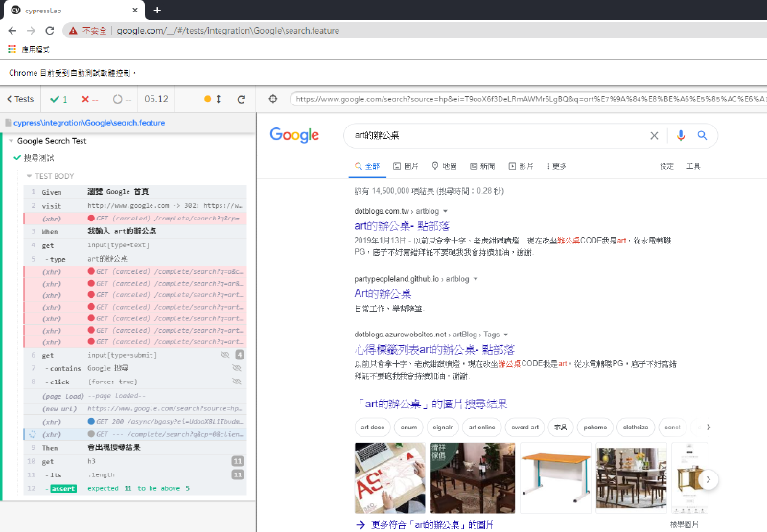Click the blue magnifier search icon

click(702, 136)
